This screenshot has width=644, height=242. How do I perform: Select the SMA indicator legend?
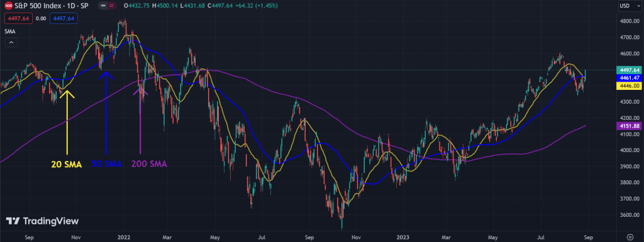pyautogui.click(x=10, y=31)
